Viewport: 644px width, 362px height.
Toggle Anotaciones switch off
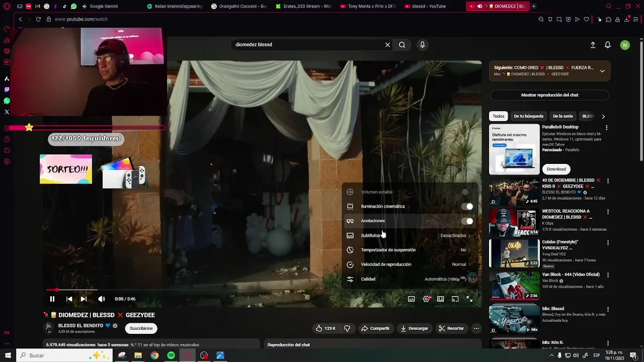pos(467,221)
